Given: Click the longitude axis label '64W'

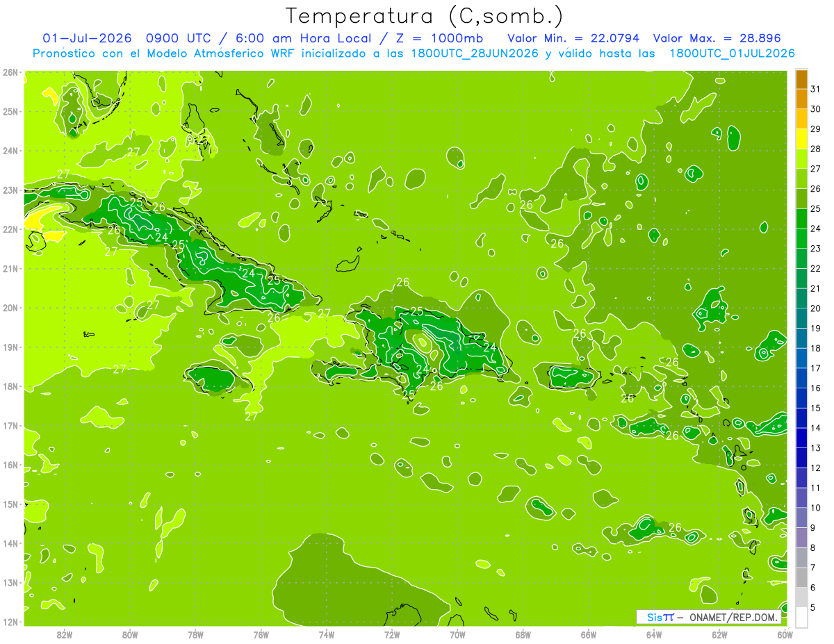Looking at the screenshot, I should 654,634.
